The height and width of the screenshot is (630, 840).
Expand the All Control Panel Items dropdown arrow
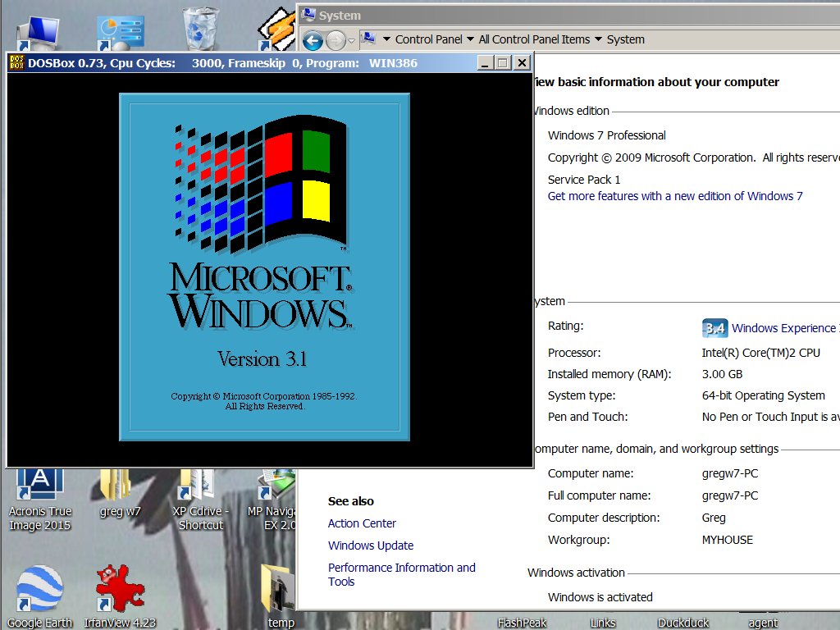(x=598, y=39)
